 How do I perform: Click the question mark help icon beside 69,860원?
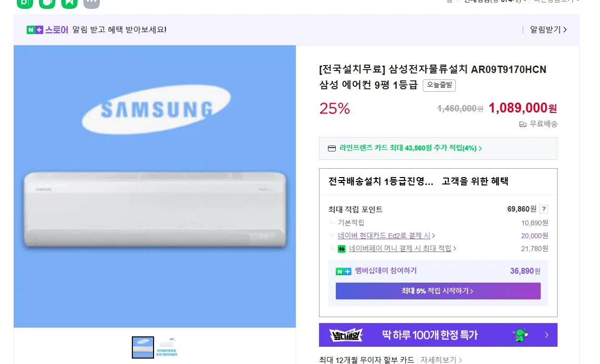(x=543, y=209)
